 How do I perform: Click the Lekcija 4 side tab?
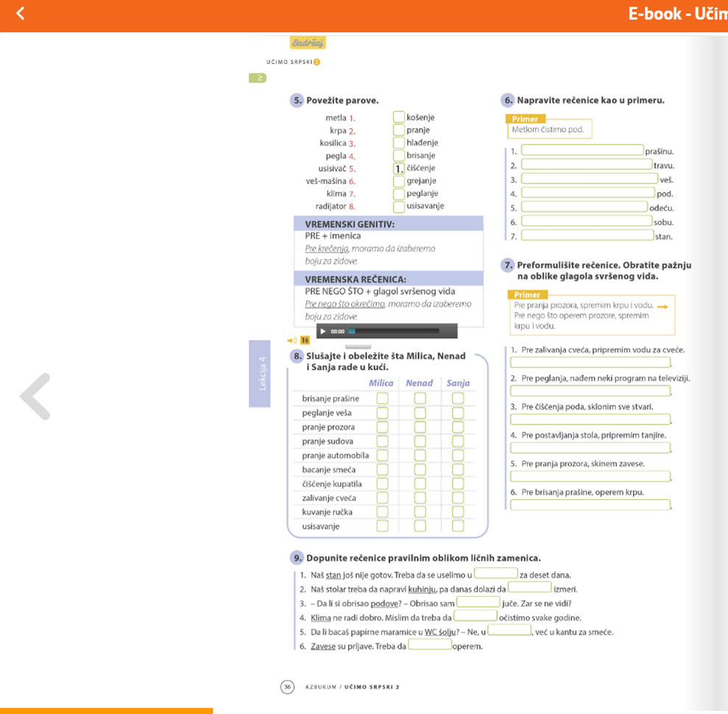point(260,373)
